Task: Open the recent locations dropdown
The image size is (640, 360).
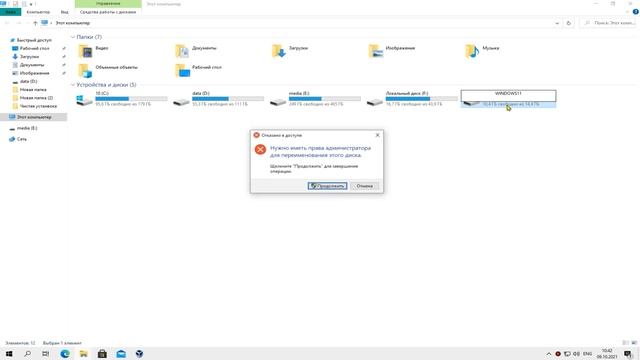Action: tap(27, 23)
